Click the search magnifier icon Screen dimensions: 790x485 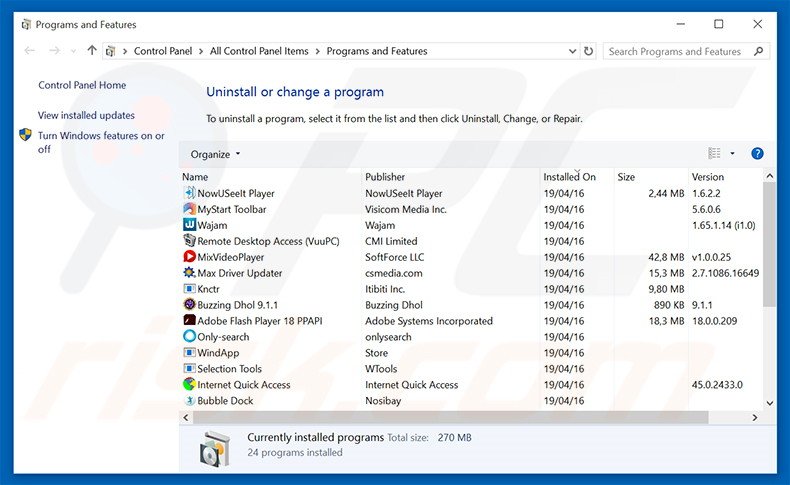758,51
